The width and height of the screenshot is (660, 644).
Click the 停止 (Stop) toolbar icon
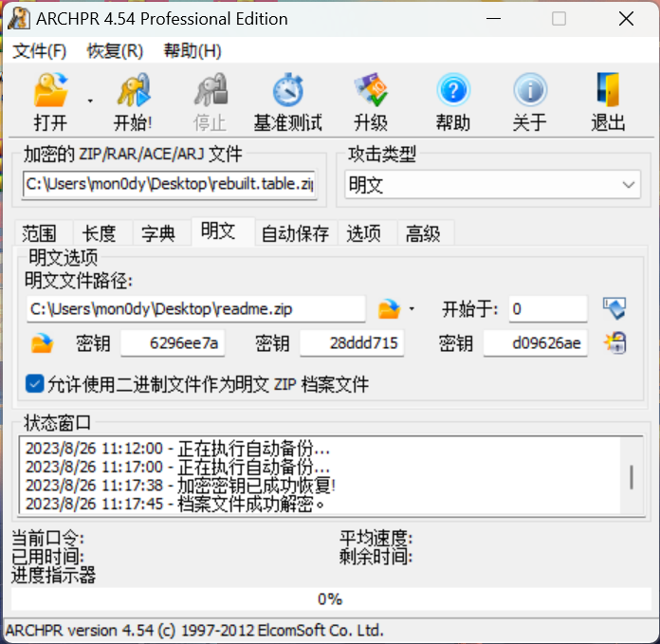[211, 90]
